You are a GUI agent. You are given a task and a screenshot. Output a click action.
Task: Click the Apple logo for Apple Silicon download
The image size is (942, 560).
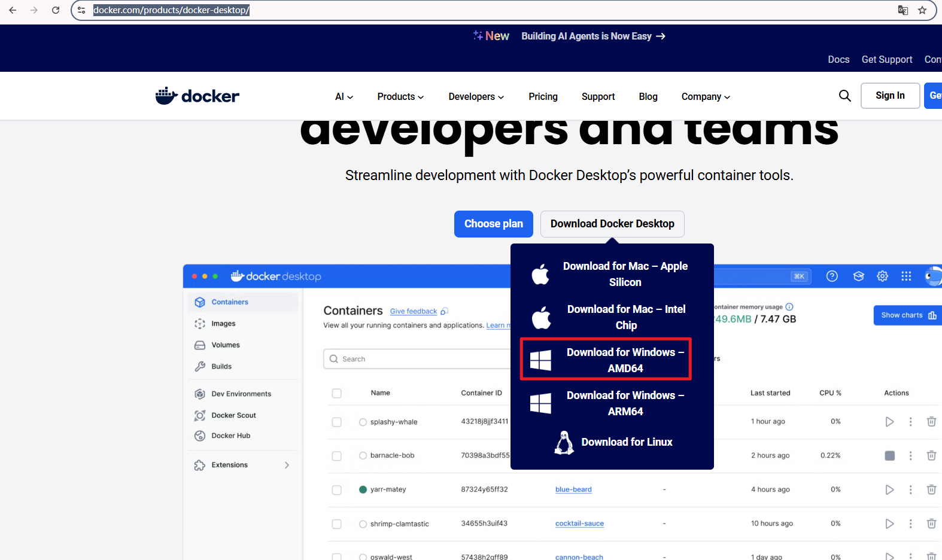tap(540, 274)
